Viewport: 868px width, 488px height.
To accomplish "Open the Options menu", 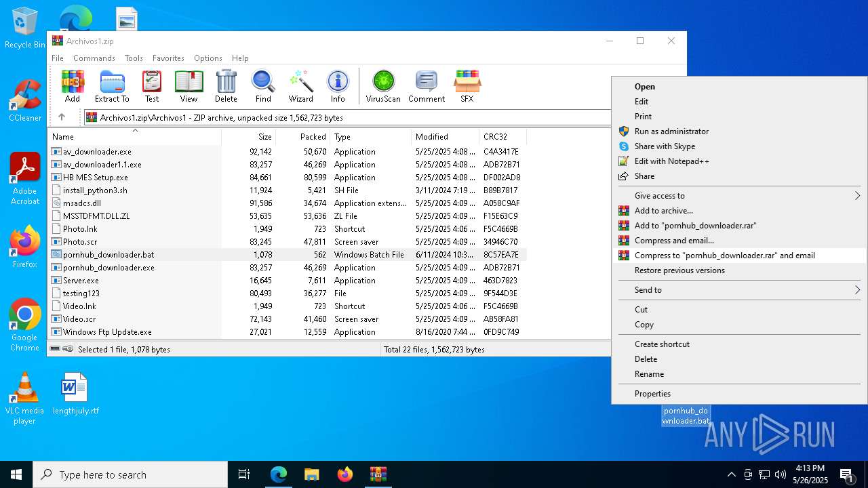I will 208,58.
